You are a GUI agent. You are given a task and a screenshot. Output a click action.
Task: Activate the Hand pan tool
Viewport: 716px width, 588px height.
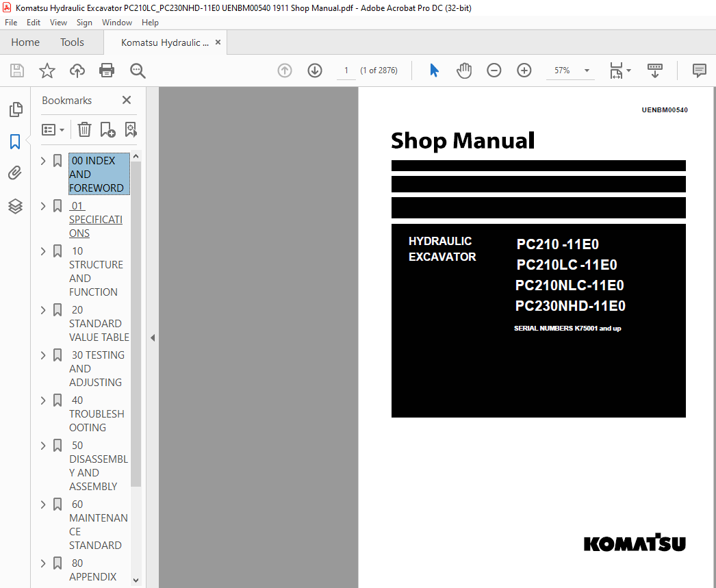pos(464,71)
